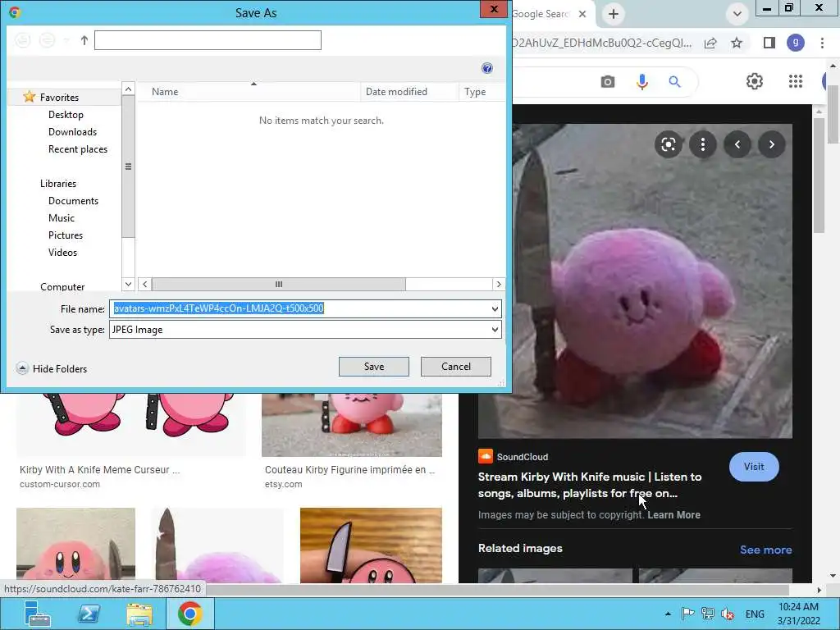Select Recent places
Screen dimensions: 840x630
pyautogui.click(x=78, y=149)
